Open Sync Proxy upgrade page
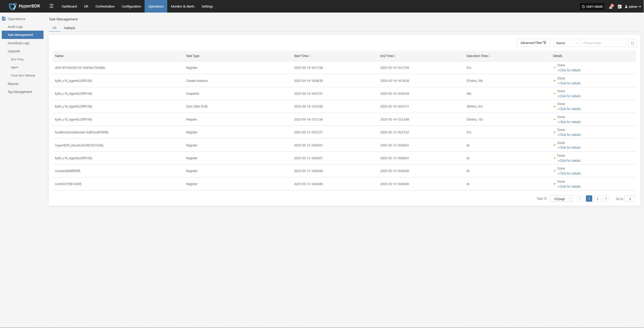This screenshot has width=644, height=328. point(17,59)
